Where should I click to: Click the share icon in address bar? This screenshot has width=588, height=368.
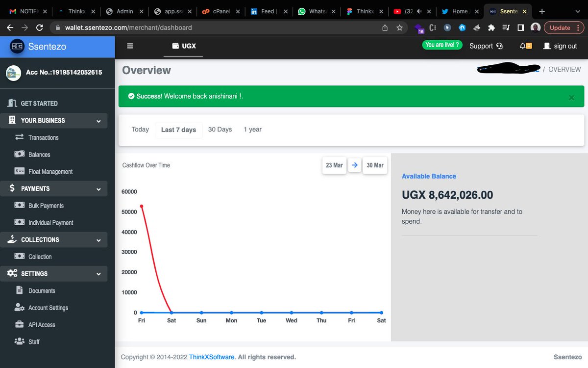[x=385, y=28]
